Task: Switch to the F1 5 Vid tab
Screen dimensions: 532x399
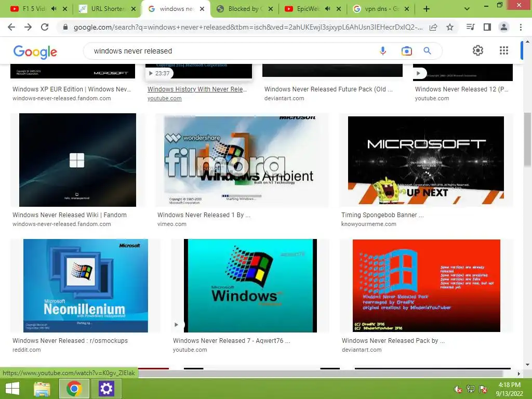Action: tap(33, 9)
